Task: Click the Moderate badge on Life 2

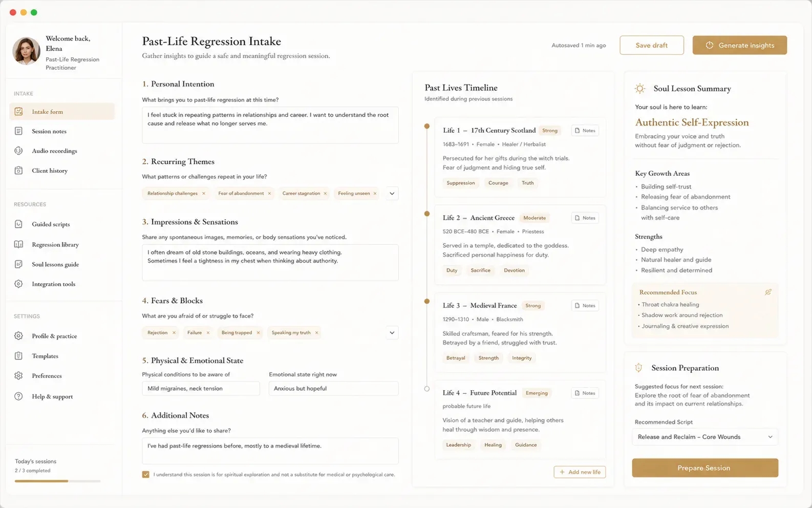Action: (535, 218)
